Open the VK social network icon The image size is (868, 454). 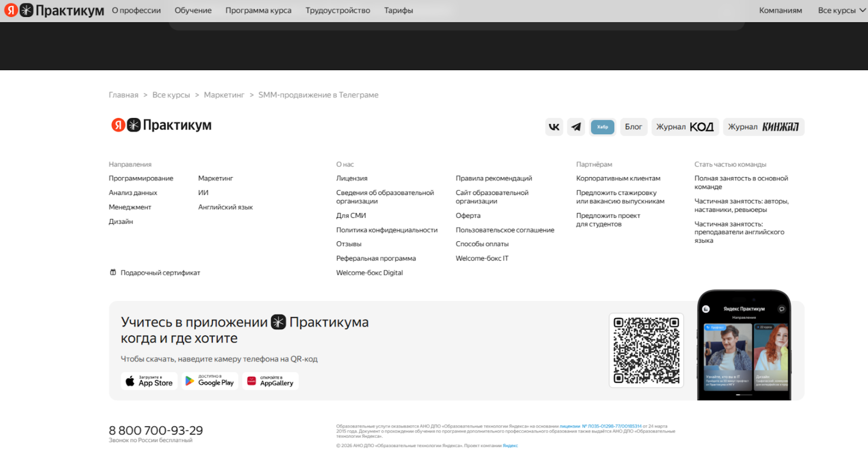tap(554, 127)
